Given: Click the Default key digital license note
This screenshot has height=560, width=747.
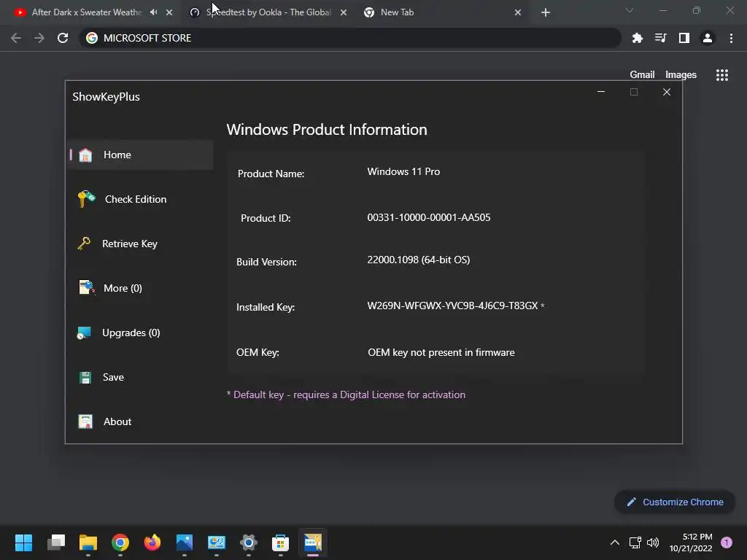Looking at the screenshot, I should 346,394.
